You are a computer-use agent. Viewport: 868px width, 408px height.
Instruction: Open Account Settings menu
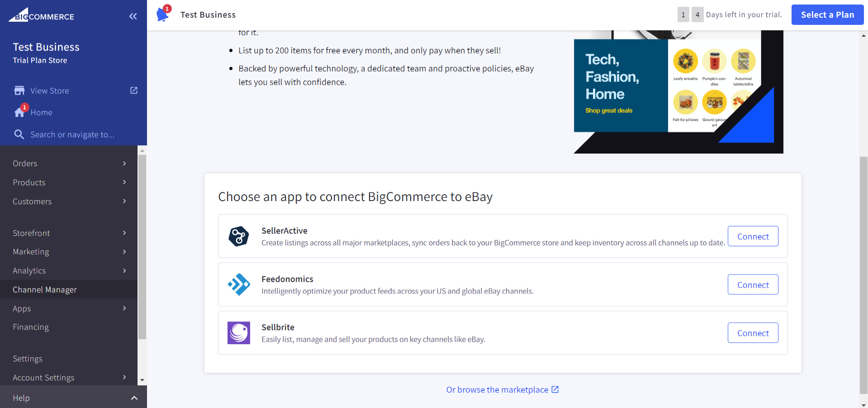(x=69, y=377)
